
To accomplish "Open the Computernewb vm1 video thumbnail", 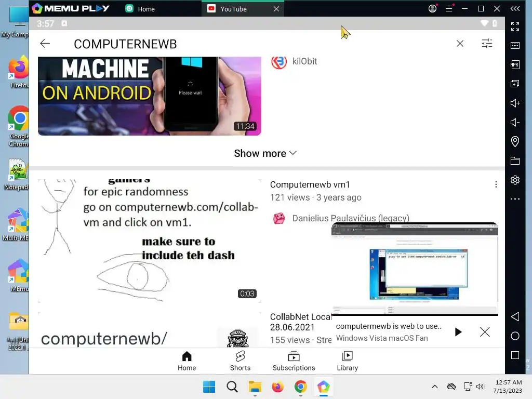I will pos(149,241).
